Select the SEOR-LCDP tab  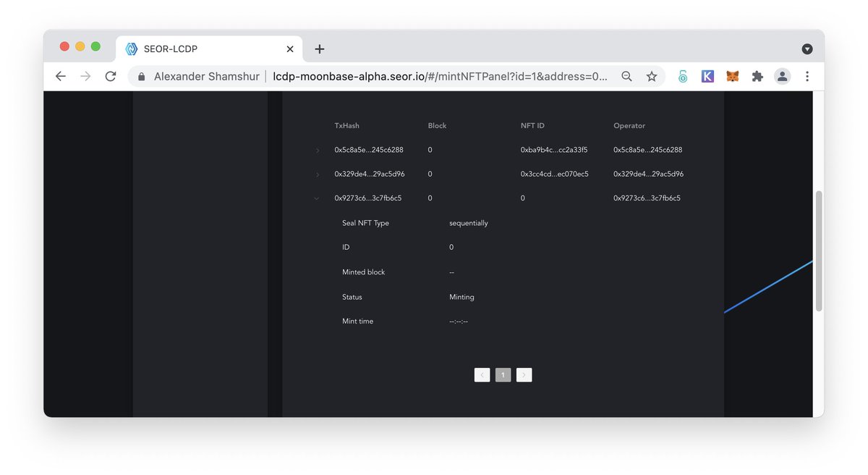tap(210, 49)
